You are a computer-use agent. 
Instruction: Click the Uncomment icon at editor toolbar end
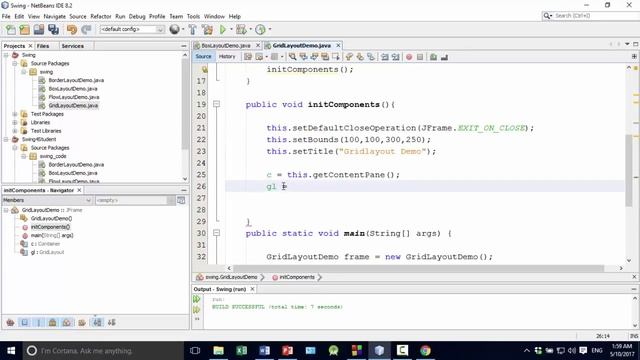(x=444, y=57)
